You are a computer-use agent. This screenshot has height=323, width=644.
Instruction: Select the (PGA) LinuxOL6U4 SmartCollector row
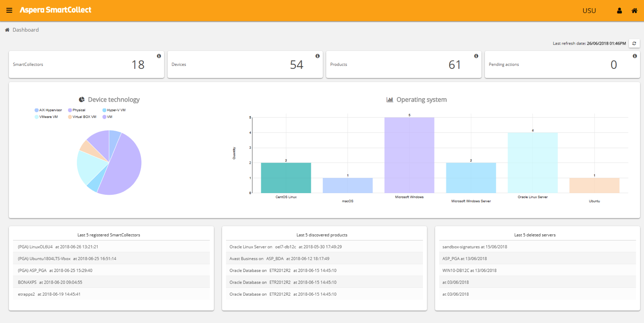click(x=58, y=247)
